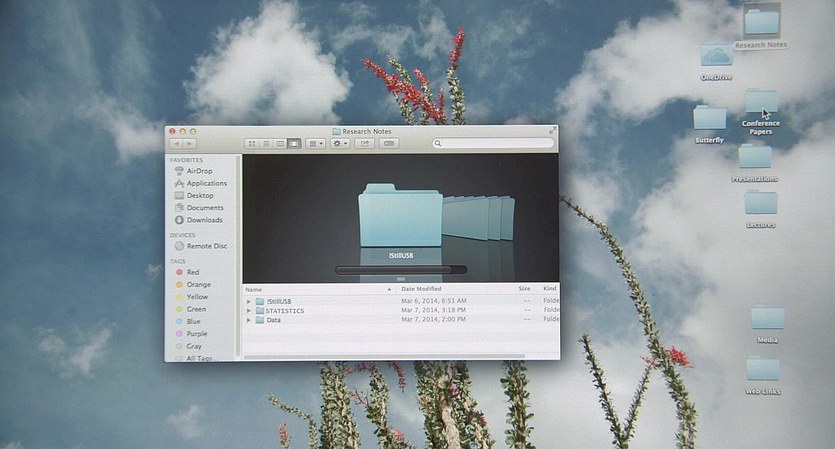Click date 'Mar 7, 2014, 3:18 PM'
835x449 pixels.
point(433,311)
